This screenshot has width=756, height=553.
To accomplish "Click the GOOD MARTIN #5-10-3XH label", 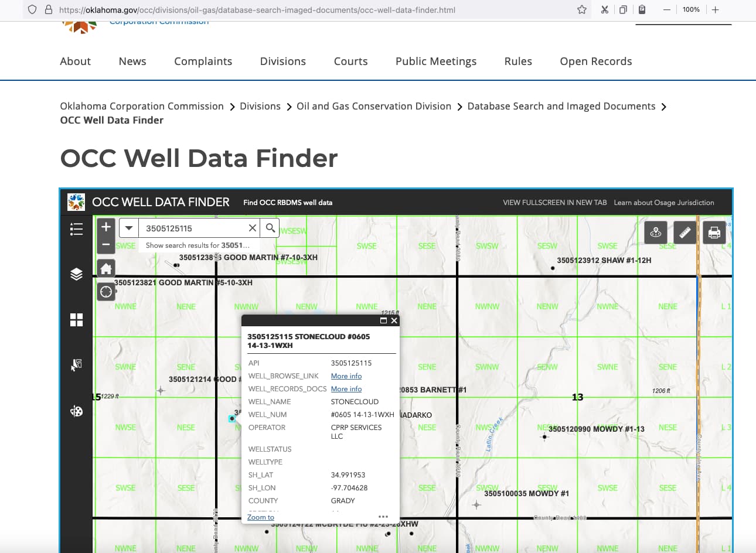I will tap(183, 282).
